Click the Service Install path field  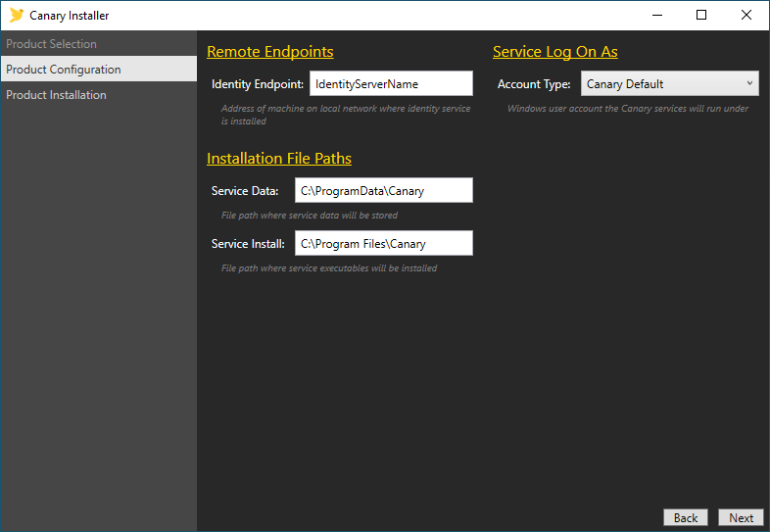383,244
